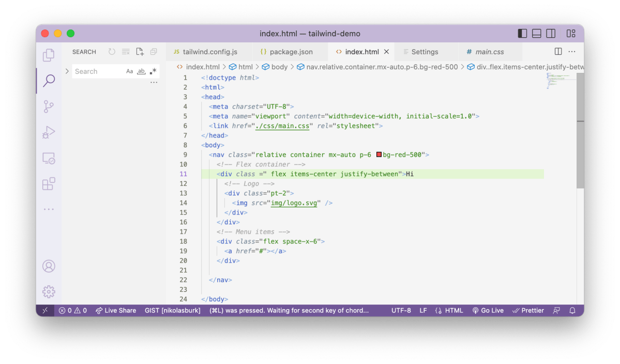Click closing nav tag line 22
The height and width of the screenshot is (364, 620).
(220, 280)
